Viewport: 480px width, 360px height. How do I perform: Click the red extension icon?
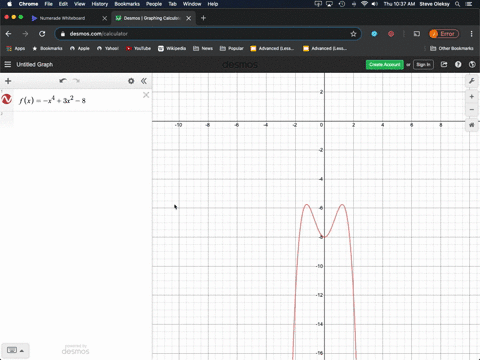tap(391, 34)
